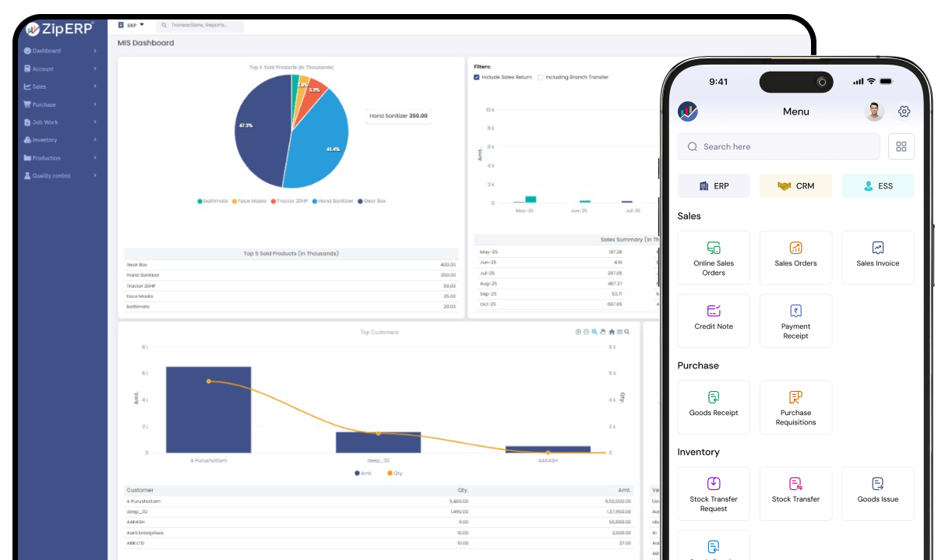The height and width of the screenshot is (560, 945).
Task: Click the Purchase cart sidebar icon
Action: (x=27, y=104)
